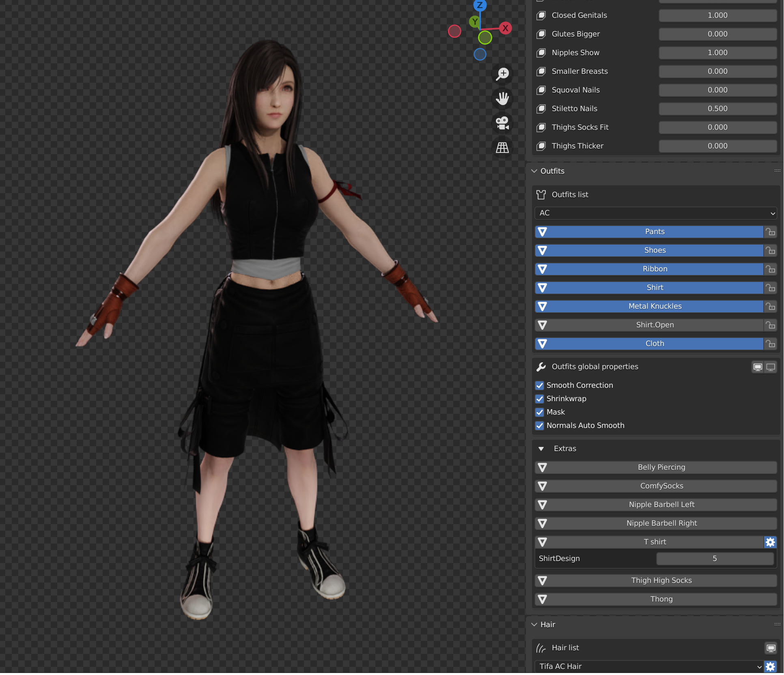Click the Hair list display icon

pos(771,648)
